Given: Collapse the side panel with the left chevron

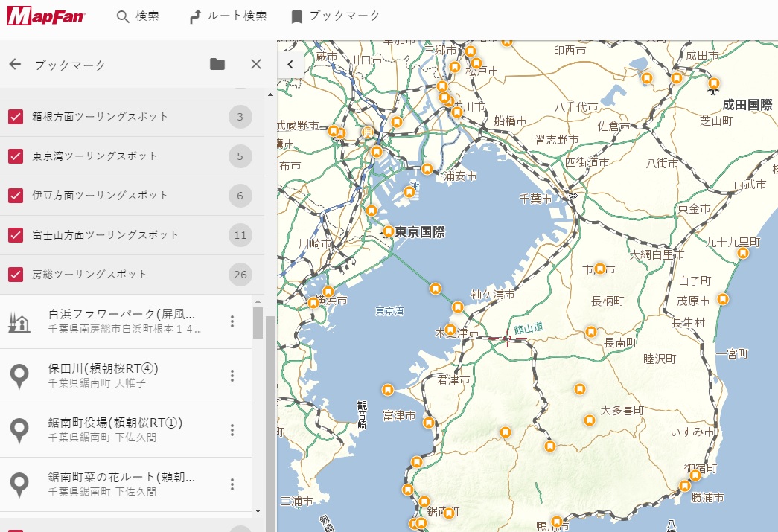Looking at the screenshot, I should [x=290, y=64].
